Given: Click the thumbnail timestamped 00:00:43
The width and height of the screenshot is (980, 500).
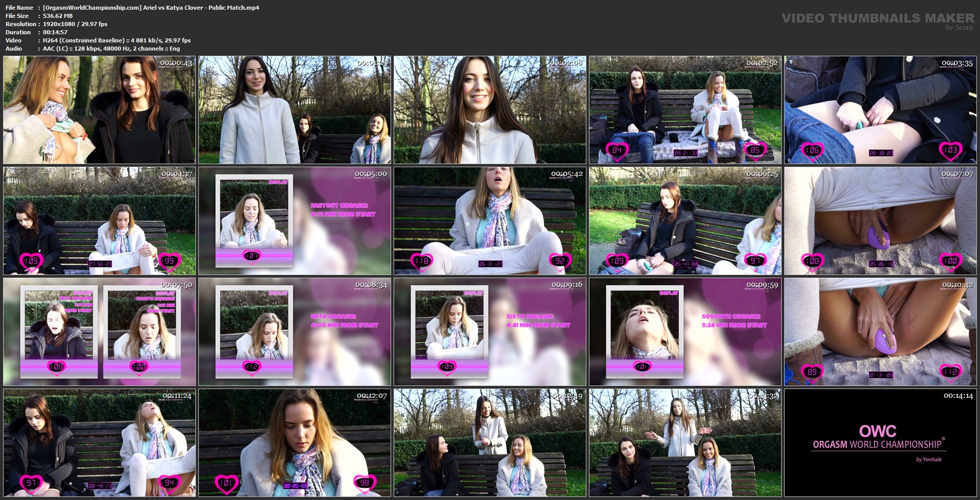Looking at the screenshot, I should [99, 110].
